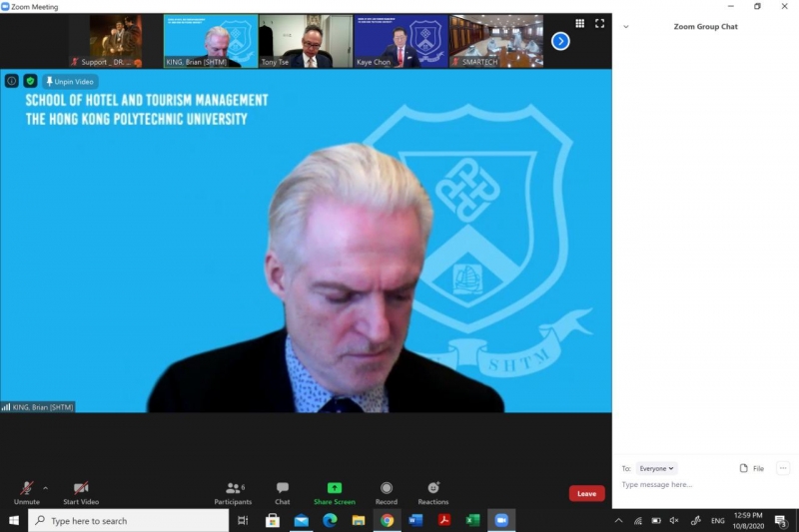Switch to Google Chrome on taskbar

pyautogui.click(x=387, y=520)
